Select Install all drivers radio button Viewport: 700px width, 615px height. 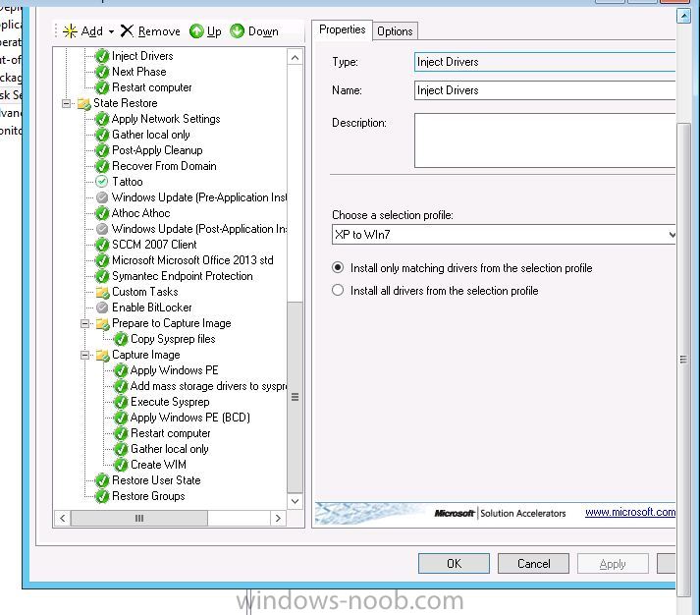(x=338, y=291)
